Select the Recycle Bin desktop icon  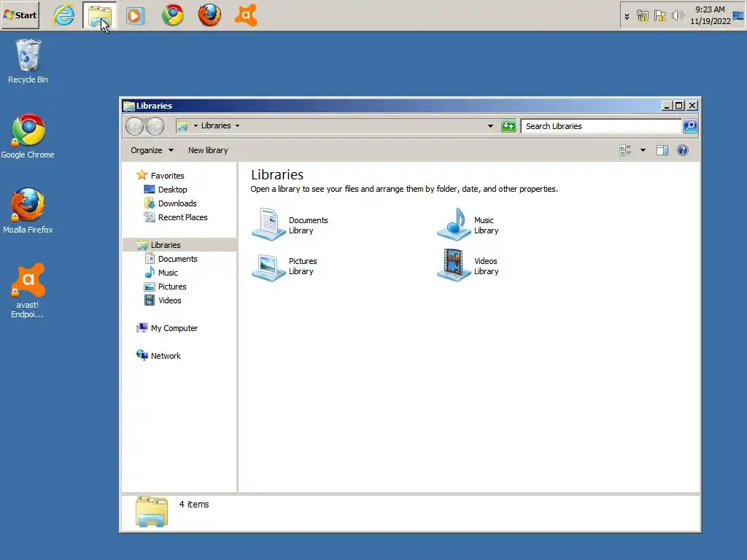[28, 62]
